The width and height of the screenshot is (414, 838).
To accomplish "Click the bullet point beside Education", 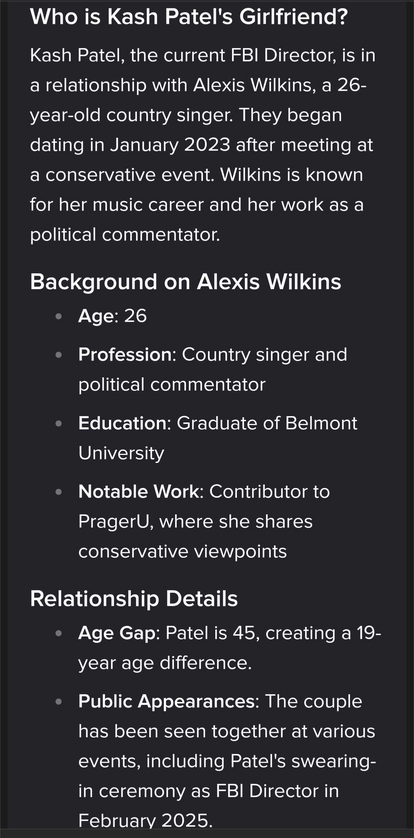I will [x=59, y=423].
